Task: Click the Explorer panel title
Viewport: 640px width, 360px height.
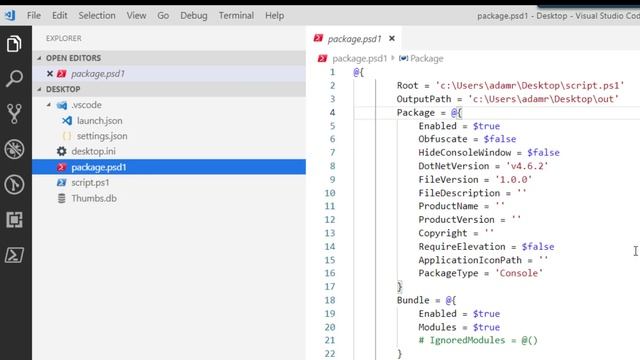Action: [64, 38]
